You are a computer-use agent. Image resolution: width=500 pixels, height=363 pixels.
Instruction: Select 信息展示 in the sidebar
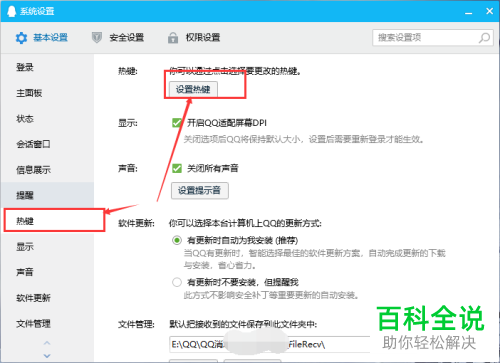[47, 170]
